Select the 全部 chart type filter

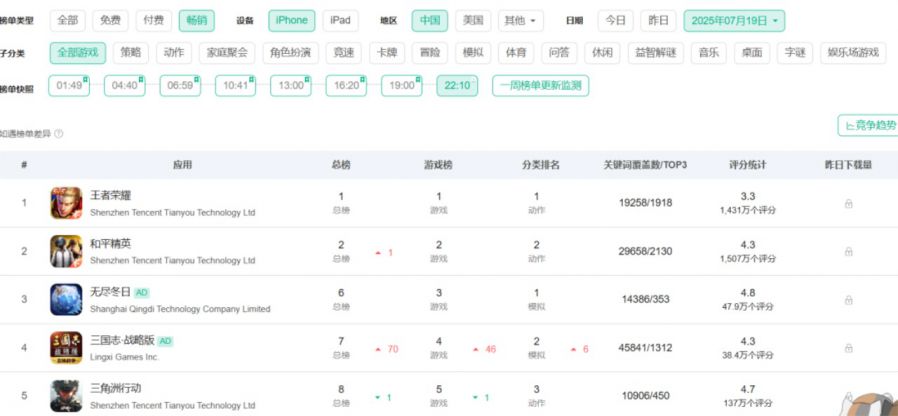coord(68,21)
